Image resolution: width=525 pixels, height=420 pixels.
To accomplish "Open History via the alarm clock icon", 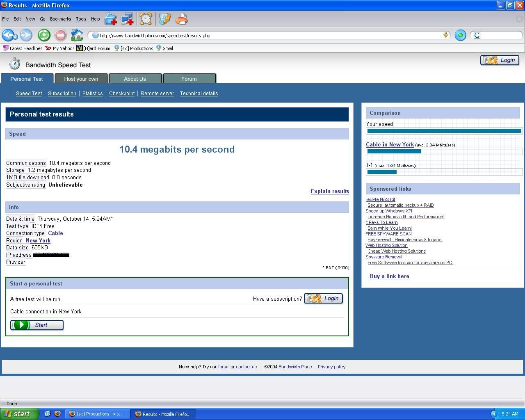I will (146, 19).
